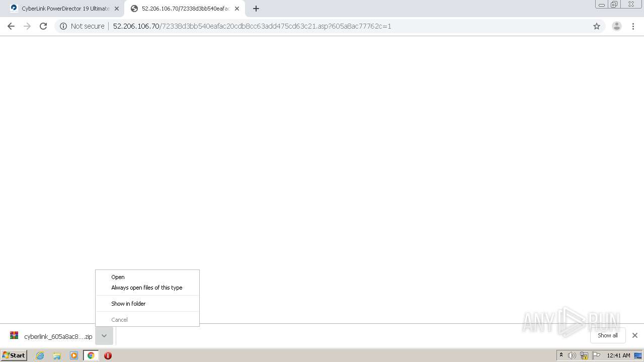
Task: Click the 12:41 AM system clock
Action: [x=618, y=355]
